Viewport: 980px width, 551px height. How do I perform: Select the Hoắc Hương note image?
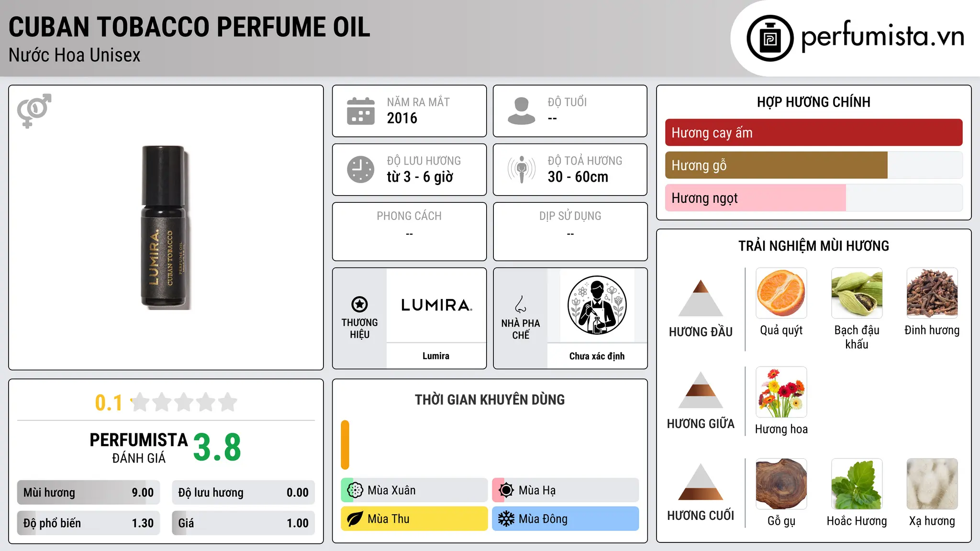(x=857, y=484)
